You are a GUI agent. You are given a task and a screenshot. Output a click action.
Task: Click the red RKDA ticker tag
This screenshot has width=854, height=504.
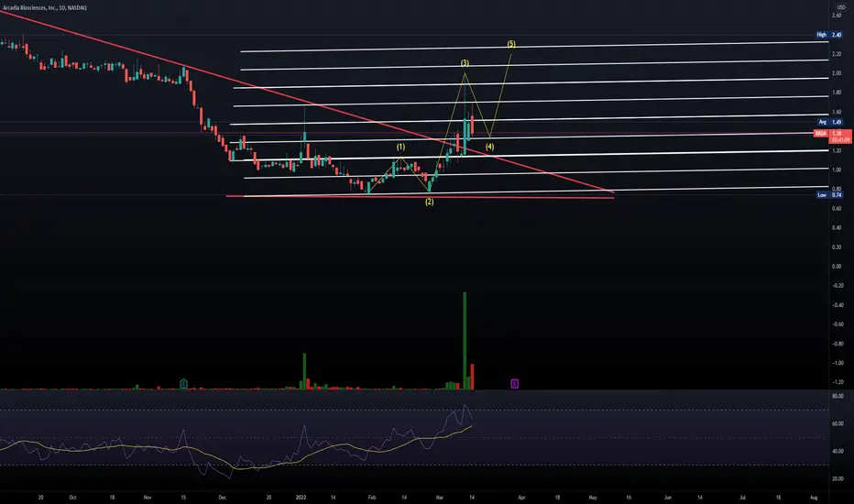pyautogui.click(x=821, y=134)
